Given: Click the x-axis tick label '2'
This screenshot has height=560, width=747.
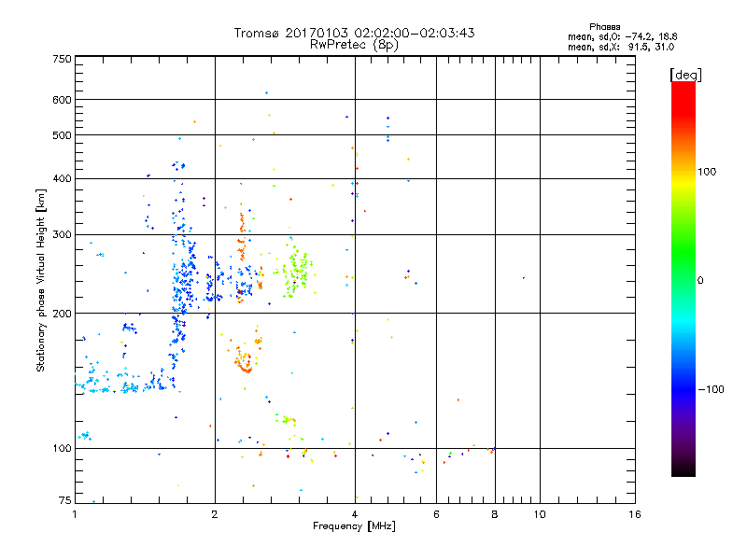Looking at the screenshot, I should [215, 514].
